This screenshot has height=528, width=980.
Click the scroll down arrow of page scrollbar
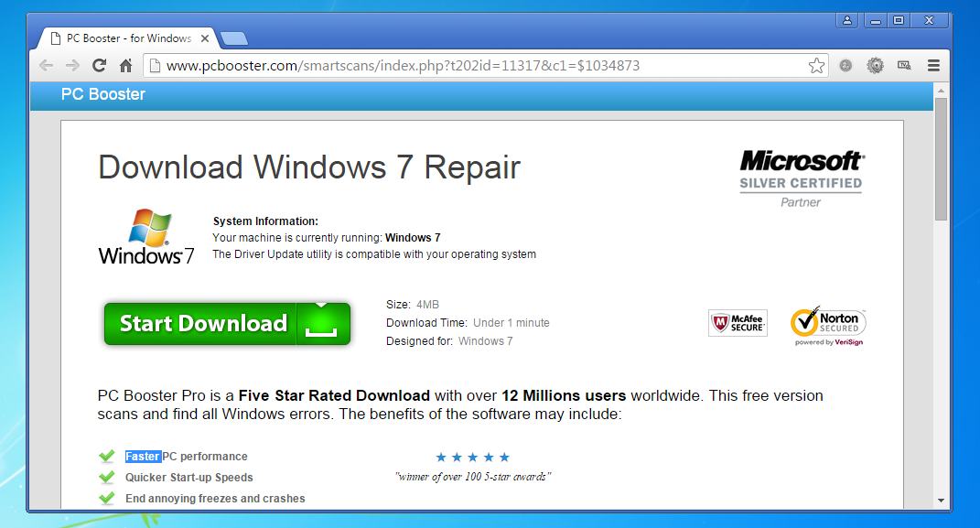(x=941, y=501)
